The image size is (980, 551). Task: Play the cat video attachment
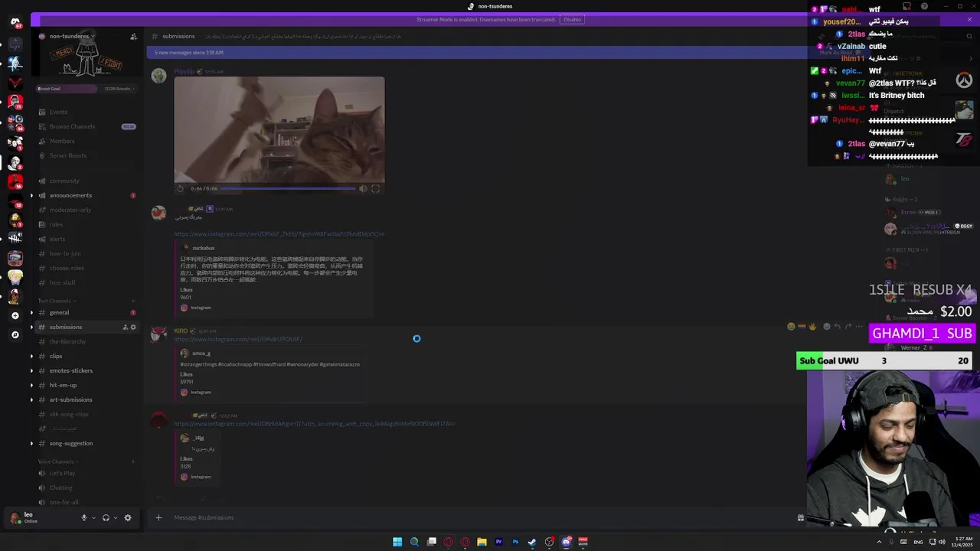point(181,188)
